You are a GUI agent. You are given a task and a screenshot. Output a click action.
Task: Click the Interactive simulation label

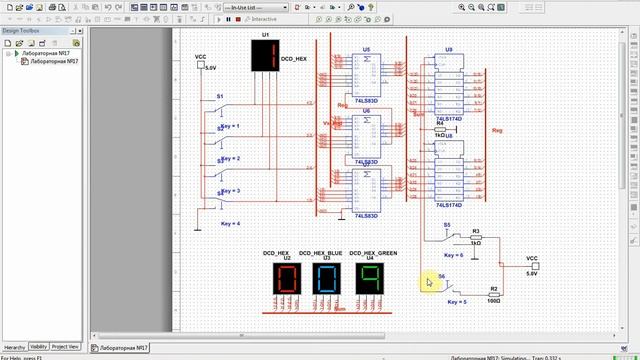click(264, 19)
